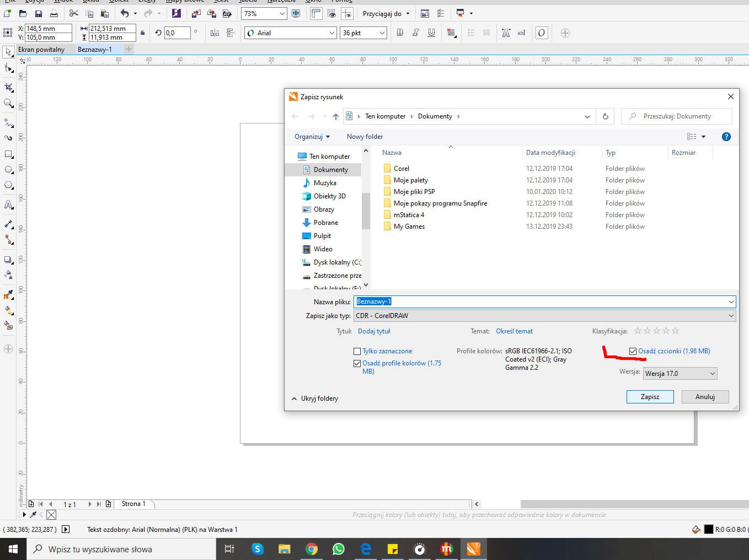Click the black fill color swatch in status bar

pyautogui.click(x=709, y=530)
